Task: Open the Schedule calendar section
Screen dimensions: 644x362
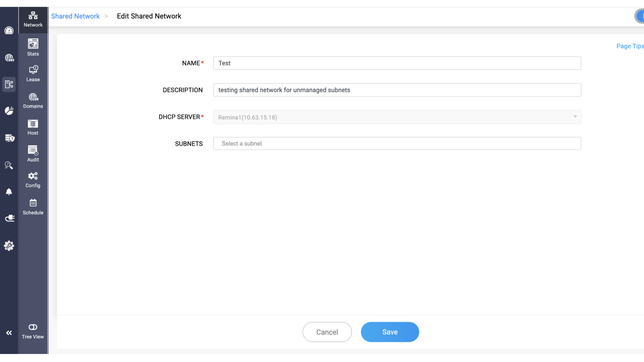Action: (33, 206)
